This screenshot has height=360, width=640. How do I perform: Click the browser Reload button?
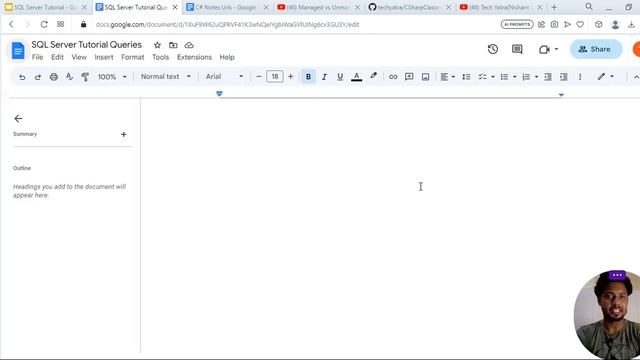pyautogui.click(x=44, y=24)
